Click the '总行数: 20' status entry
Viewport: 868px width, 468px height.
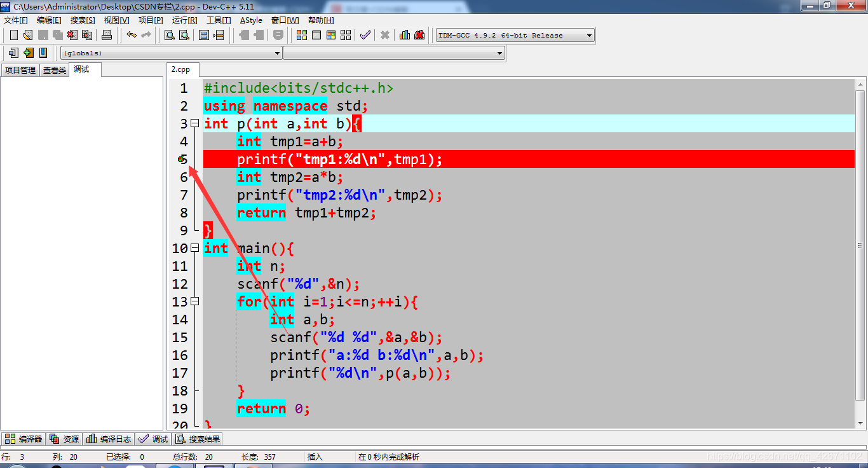click(194, 457)
